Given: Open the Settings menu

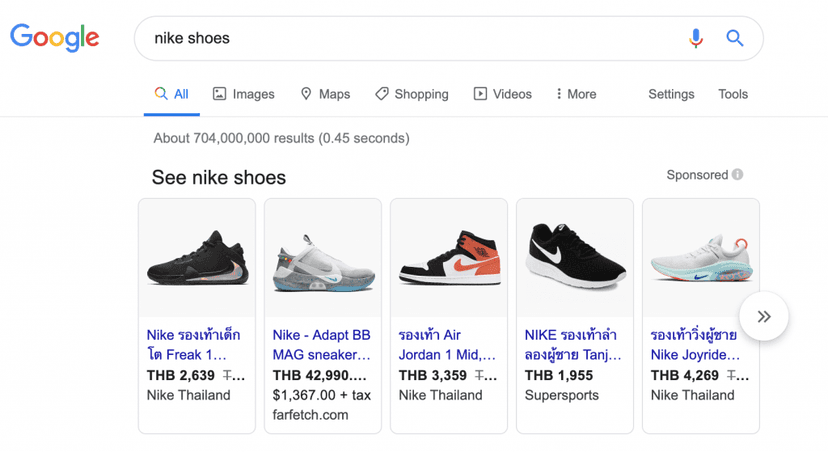Looking at the screenshot, I should (x=671, y=94).
